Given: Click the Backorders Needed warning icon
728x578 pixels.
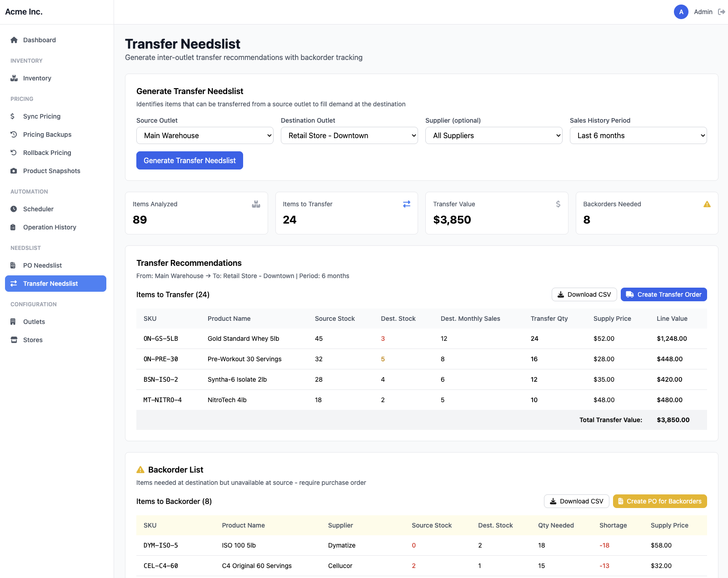Looking at the screenshot, I should click(x=707, y=204).
